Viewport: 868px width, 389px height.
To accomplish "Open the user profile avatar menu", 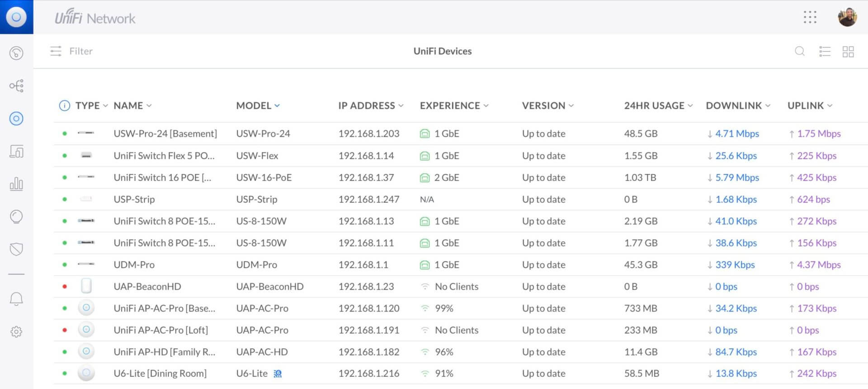I will click(x=847, y=17).
